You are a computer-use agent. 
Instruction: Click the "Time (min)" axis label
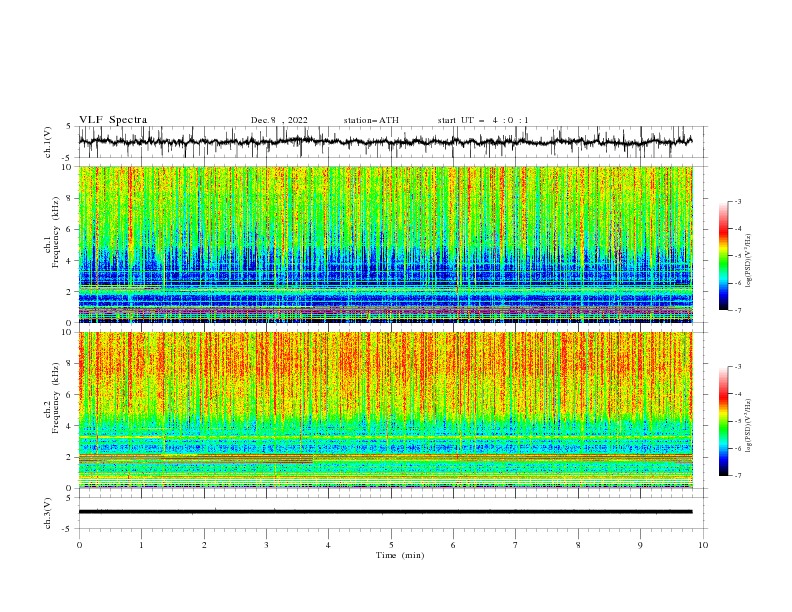tap(400, 555)
